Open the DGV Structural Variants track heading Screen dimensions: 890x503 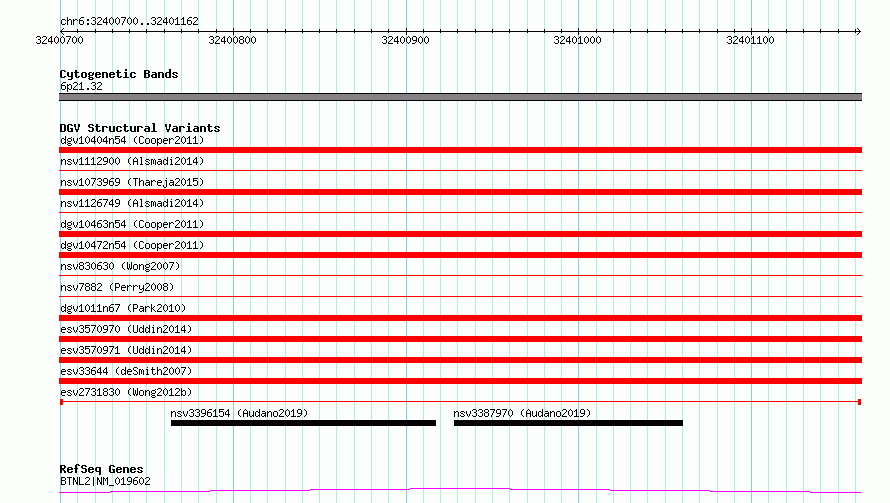click(140, 128)
